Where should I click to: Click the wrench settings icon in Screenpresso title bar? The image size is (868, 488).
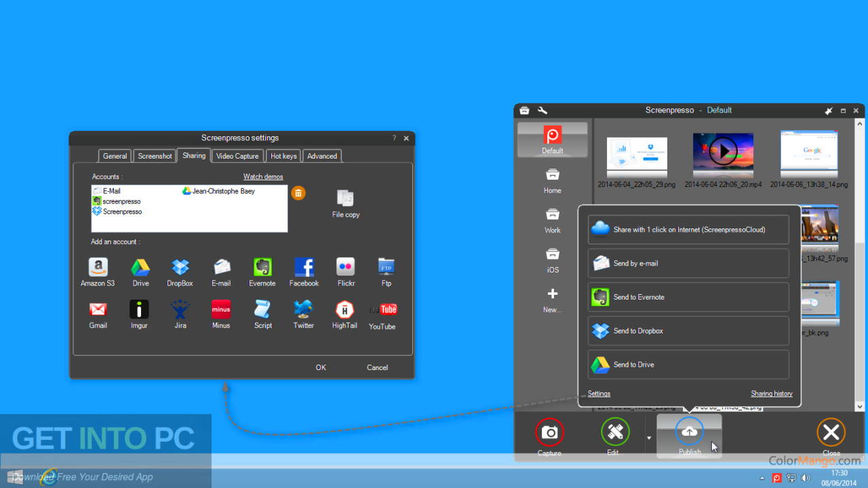click(542, 110)
